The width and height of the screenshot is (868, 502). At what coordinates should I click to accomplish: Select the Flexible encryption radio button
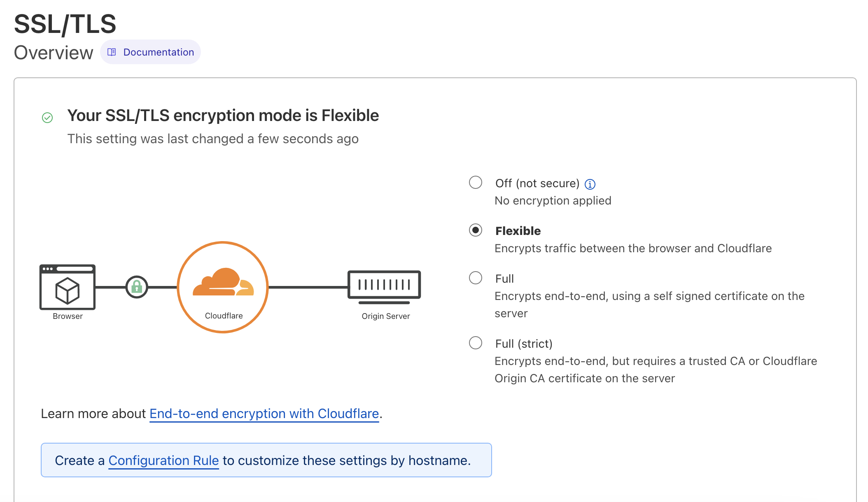[476, 230]
